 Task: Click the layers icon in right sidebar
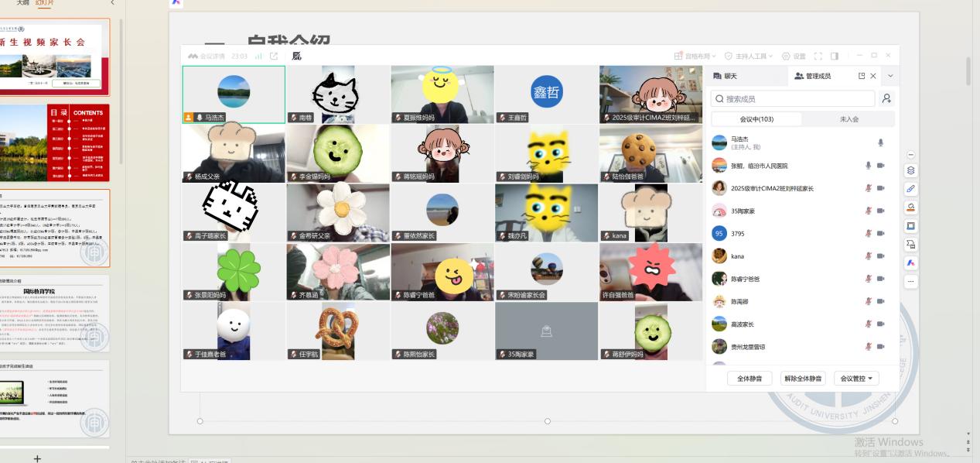910,170
